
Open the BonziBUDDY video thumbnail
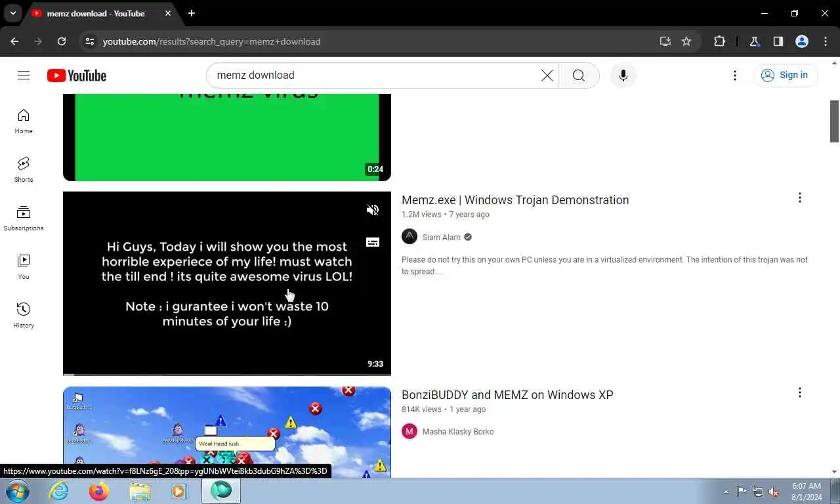pos(227,432)
